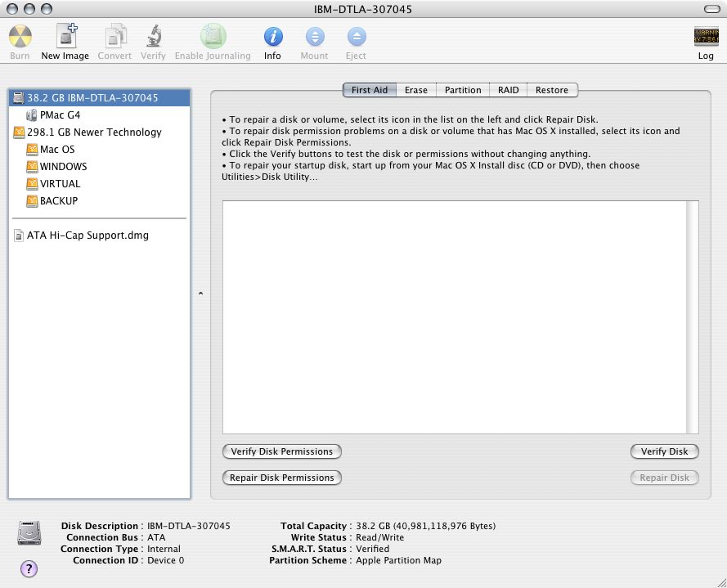Click the VIRTUAL volume icon
Screen dimensions: 727x588
[x=32, y=184]
